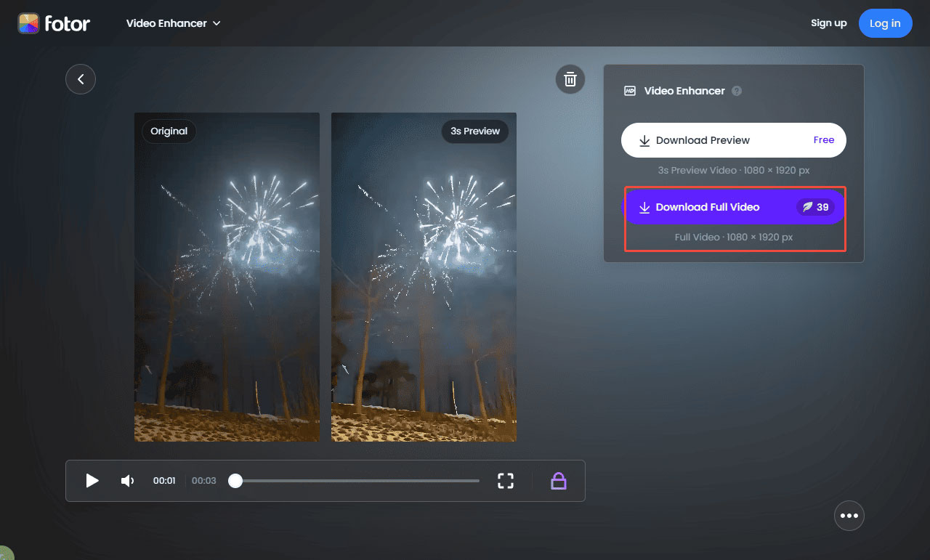
Task: Open the three-dots more options button
Action: click(849, 516)
